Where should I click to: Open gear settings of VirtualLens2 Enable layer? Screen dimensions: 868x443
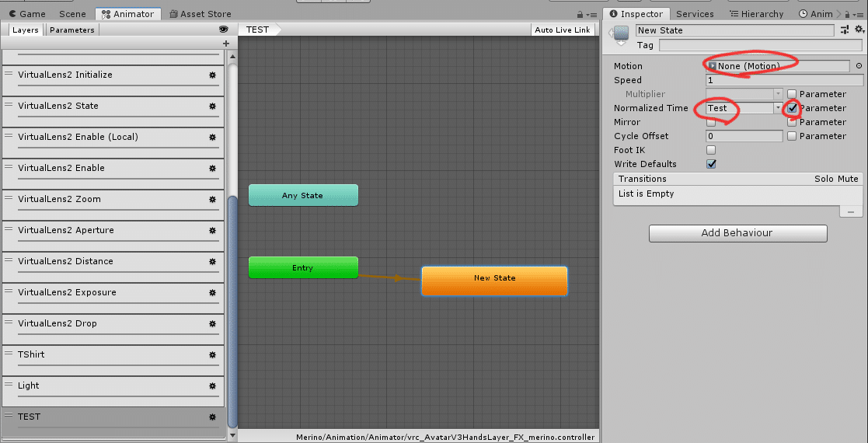tap(212, 168)
